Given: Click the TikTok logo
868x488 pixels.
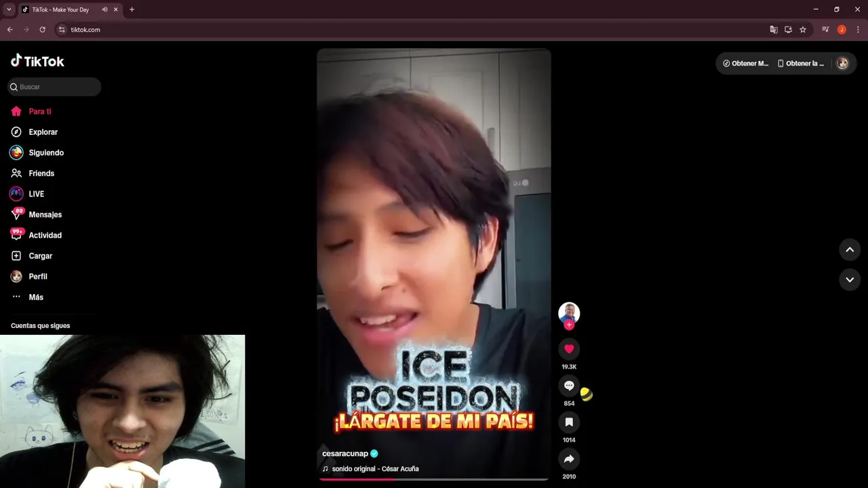Looking at the screenshot, I should 37,61.
